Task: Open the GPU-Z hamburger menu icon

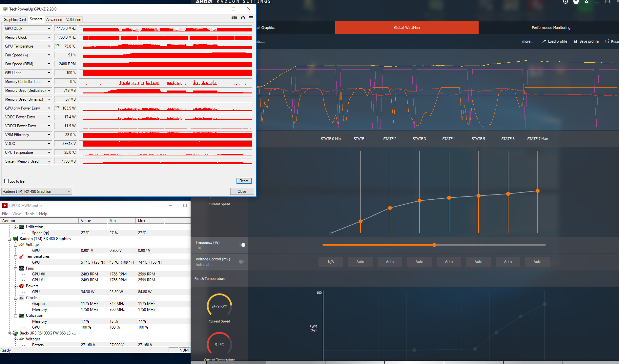Action: point(251,18)
